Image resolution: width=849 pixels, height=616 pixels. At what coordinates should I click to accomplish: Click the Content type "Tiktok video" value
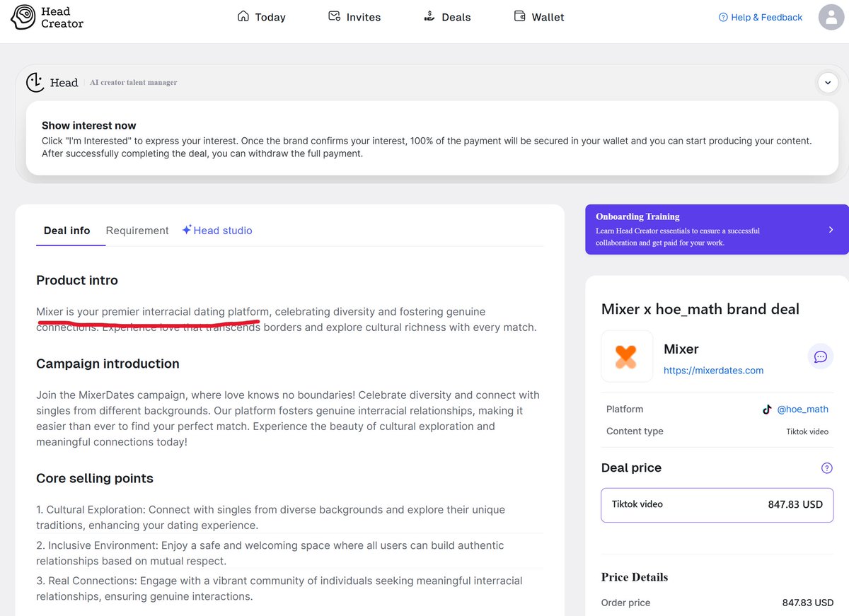pyautogui.click(x=807, y=431)
